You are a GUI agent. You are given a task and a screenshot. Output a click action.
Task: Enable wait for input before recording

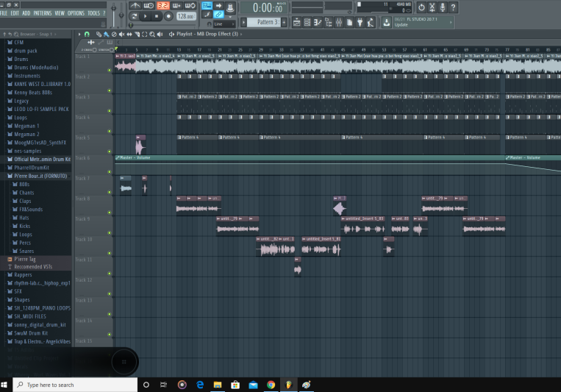click(149, 5)
